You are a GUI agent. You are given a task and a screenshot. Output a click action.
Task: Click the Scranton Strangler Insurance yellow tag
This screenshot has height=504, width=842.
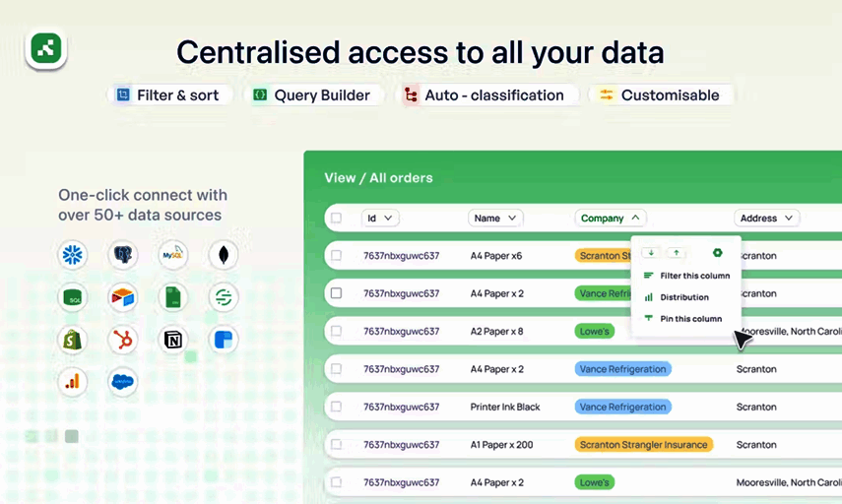pyautogui.click(x=643, y=445)
